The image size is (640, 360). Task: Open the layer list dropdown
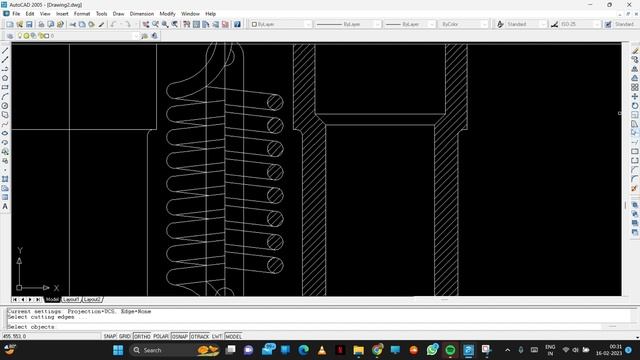[x=78, y=36]
